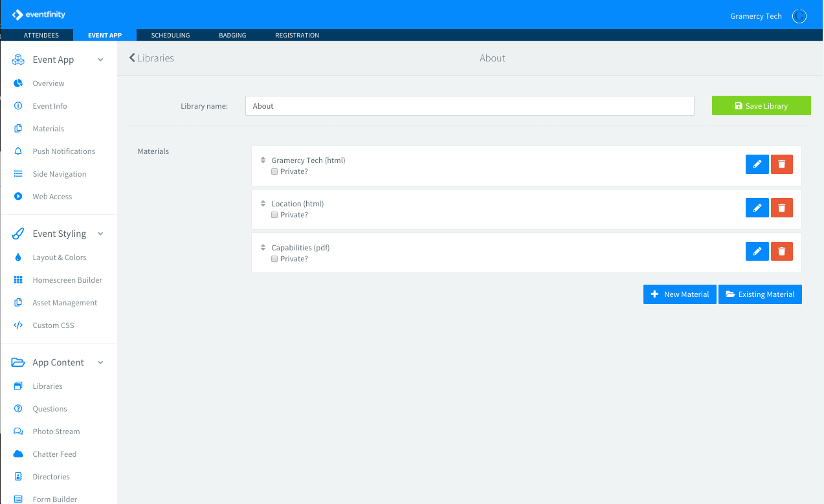The height and width of the screenshot is (504, 824).
Task: Click the Library name input field
Action: 470,106
